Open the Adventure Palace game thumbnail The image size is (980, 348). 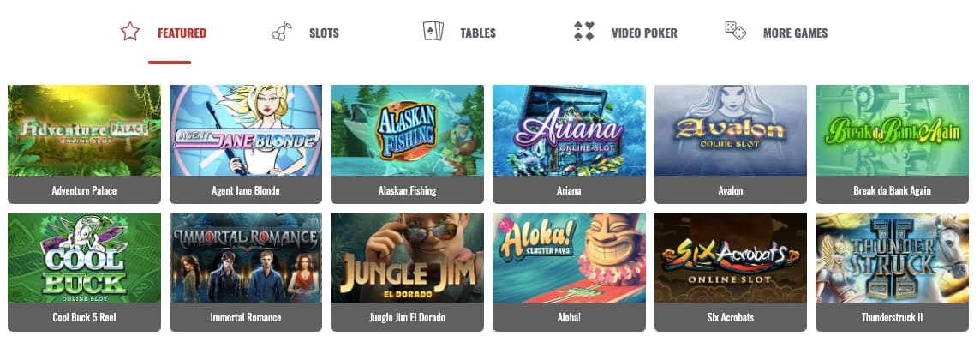(x=84, y=130)
